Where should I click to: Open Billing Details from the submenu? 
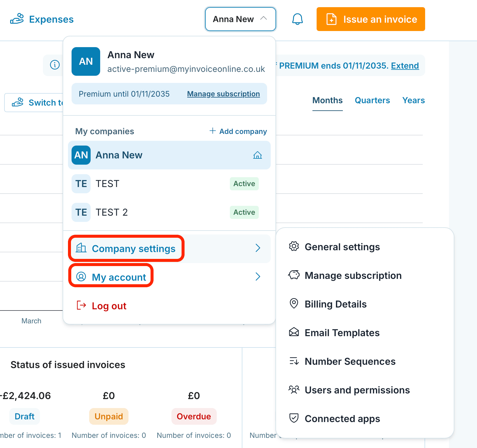336,304
